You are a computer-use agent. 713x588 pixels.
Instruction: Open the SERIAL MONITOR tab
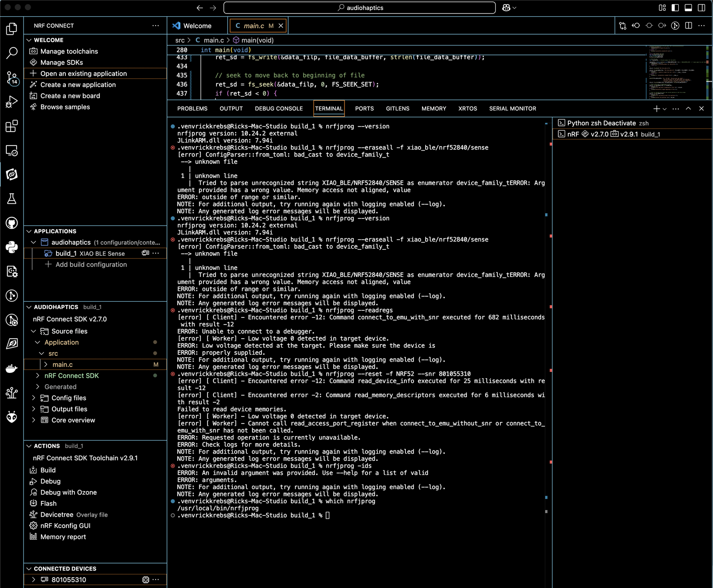[x=512, y=109]
